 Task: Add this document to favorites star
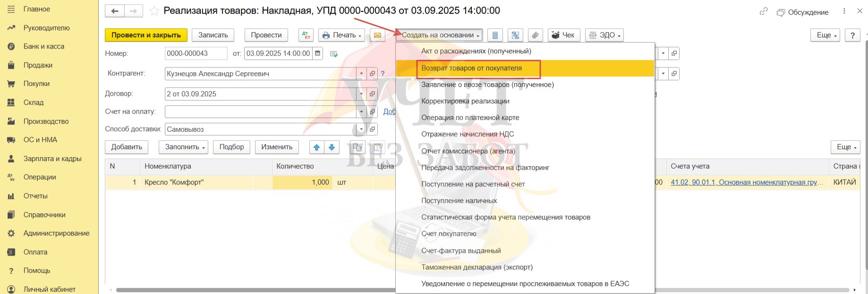pyautogui.click(x=154, y=10)
